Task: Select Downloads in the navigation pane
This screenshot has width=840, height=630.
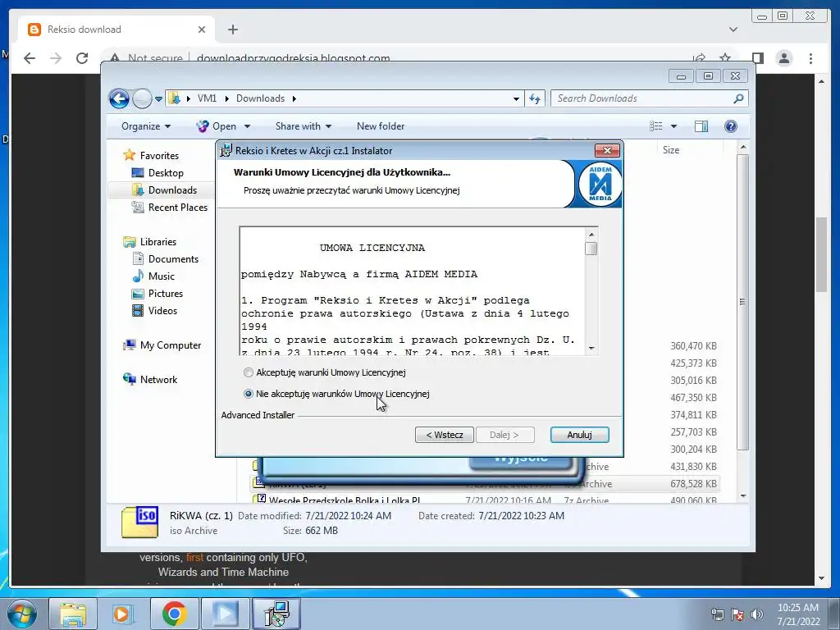Action: 172,189
